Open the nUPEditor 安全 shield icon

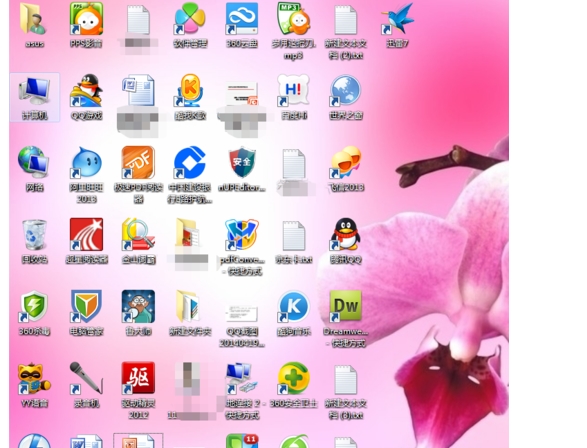[242, 169]
